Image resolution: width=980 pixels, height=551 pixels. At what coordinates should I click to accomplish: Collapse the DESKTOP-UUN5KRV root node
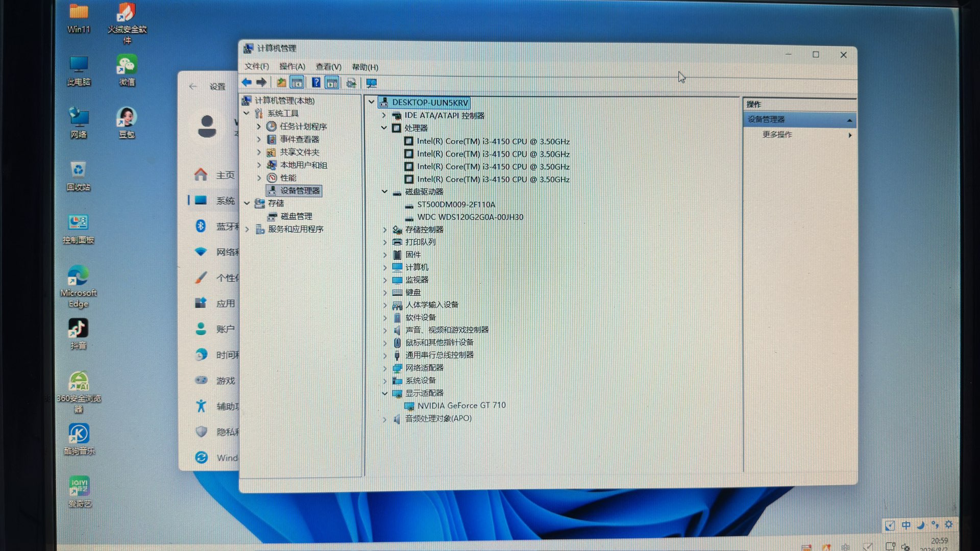tap(371, 102)
